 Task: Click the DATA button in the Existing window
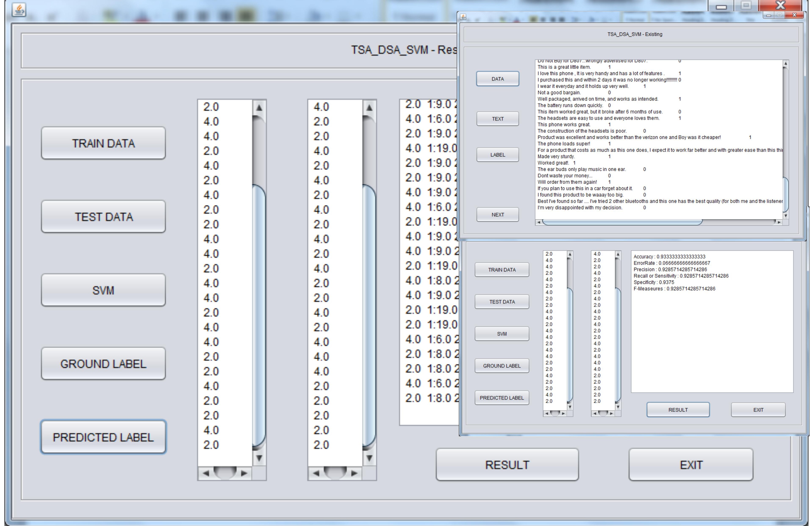click(497, 78)
